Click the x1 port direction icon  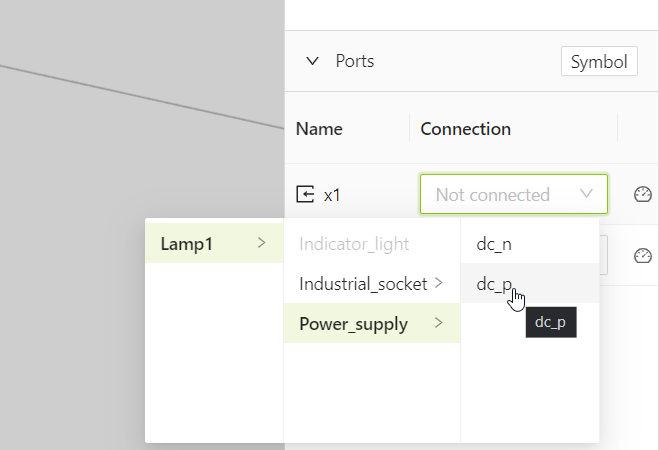[x=305, y=195]
